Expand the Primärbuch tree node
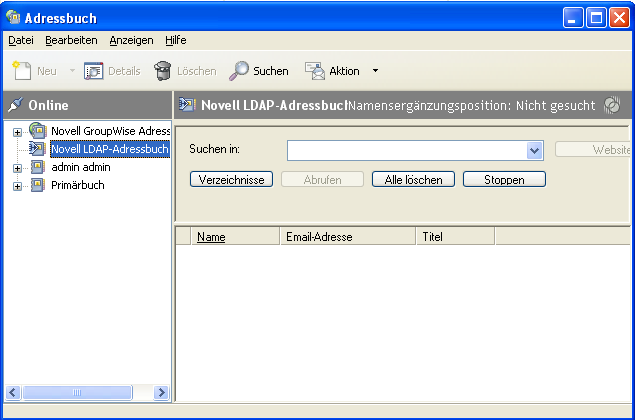Image resolution: width=635 pixels, height=420 pixels. [x=17, y=186]
